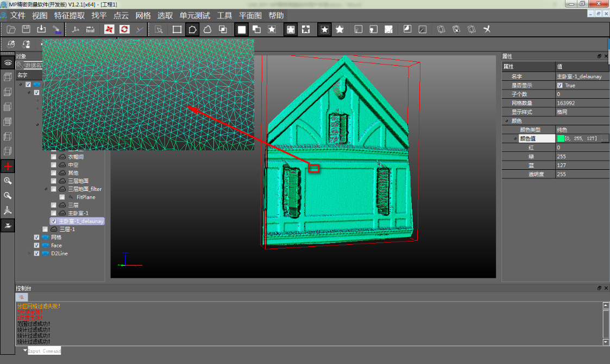Click the red plus icon in sidebar

point(8,166)
